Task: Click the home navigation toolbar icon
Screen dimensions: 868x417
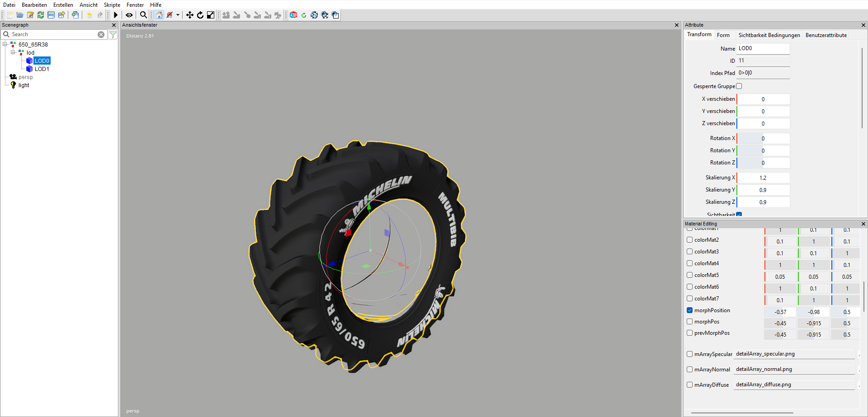Action: pos(159,15)
